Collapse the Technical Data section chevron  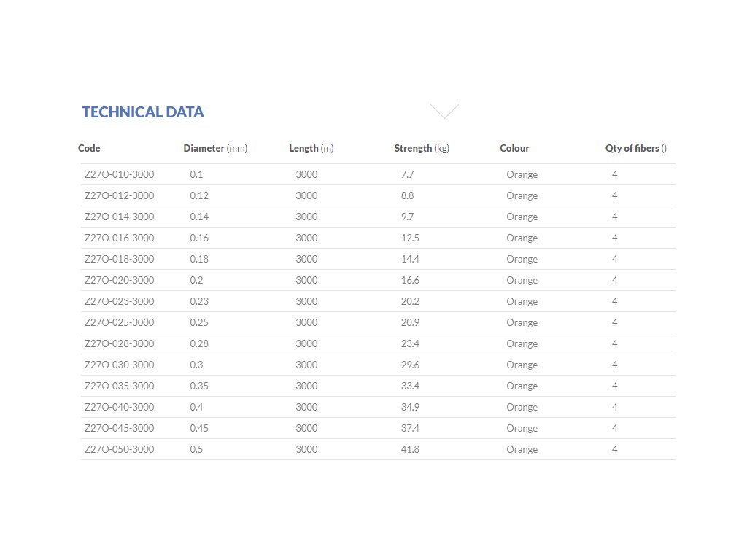coord(444,111)
